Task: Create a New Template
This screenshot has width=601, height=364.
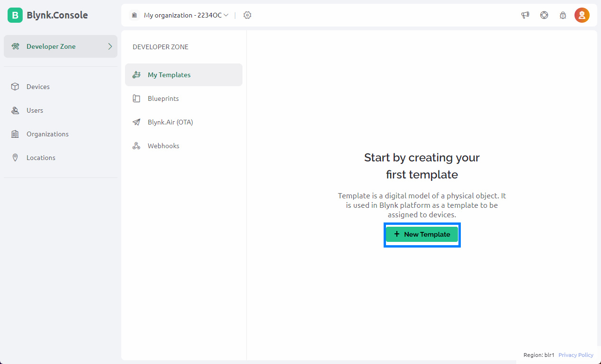Action: click(x=422, y=234)
